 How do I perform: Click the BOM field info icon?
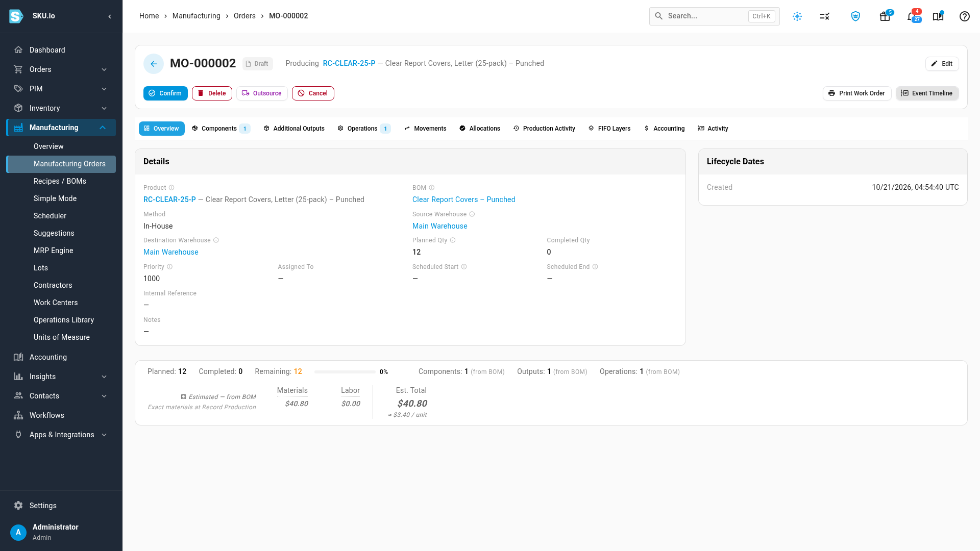pyautogui.click(x=432, y=188)
